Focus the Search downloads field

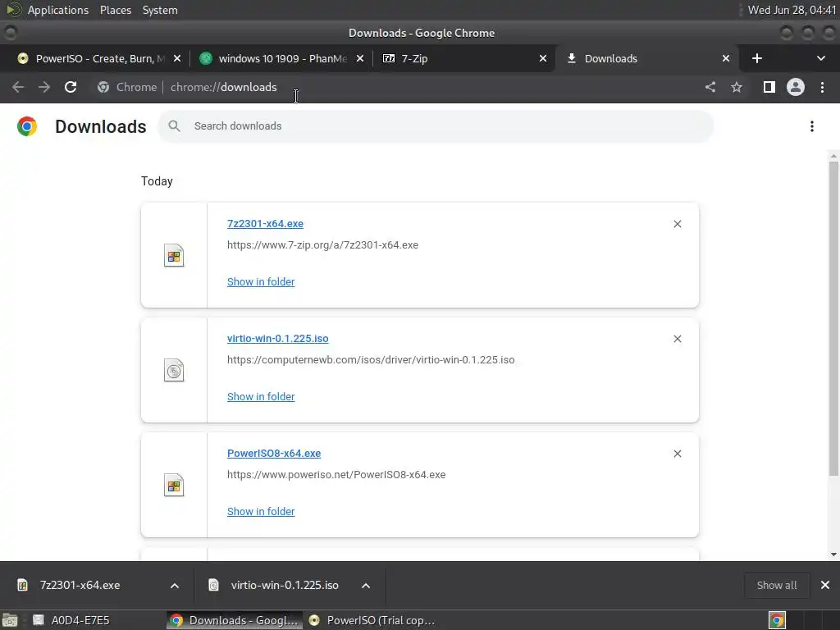[x=435, y=126]
